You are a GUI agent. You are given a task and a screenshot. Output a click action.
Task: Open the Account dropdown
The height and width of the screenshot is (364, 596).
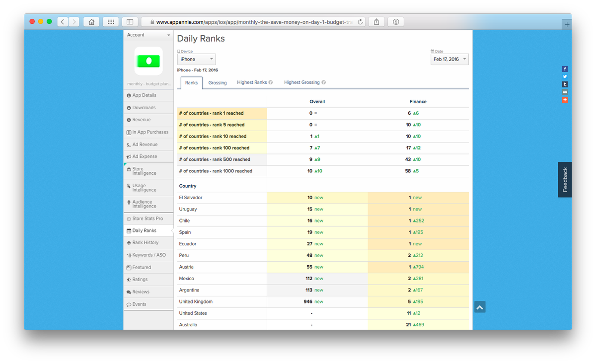pos(149,35)
